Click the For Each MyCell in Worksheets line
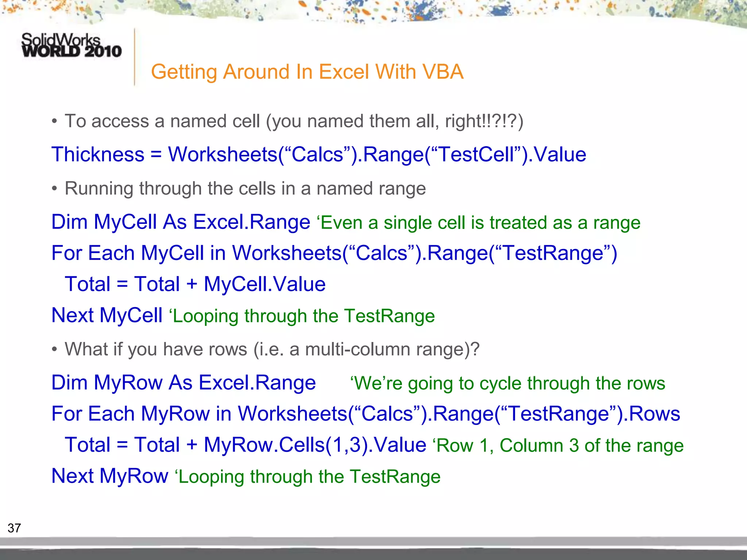Image resolution: width=747 pixels, height=560 pixels. (334, 253)
